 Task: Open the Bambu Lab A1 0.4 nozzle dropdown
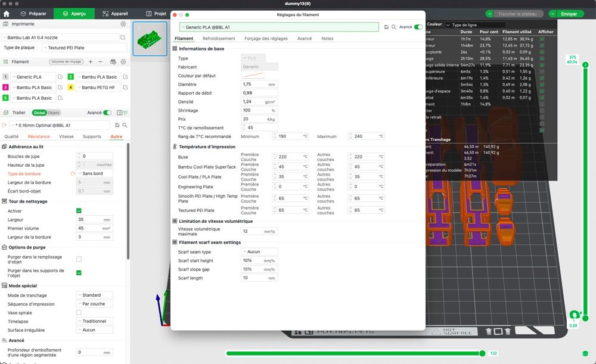point(60,38)
